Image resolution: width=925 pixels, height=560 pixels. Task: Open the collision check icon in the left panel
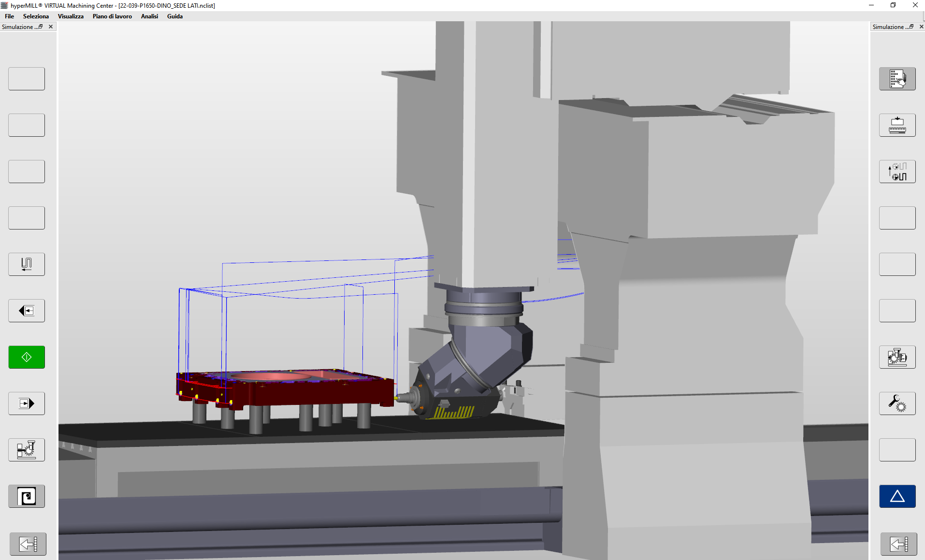(27, 450)
